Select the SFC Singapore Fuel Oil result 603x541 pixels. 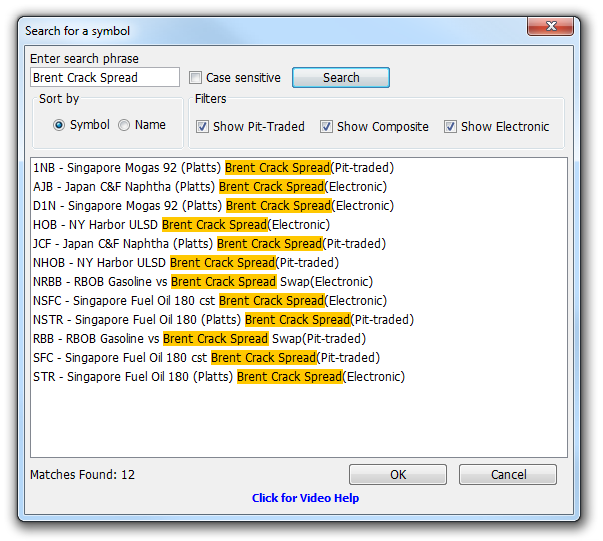207,358
